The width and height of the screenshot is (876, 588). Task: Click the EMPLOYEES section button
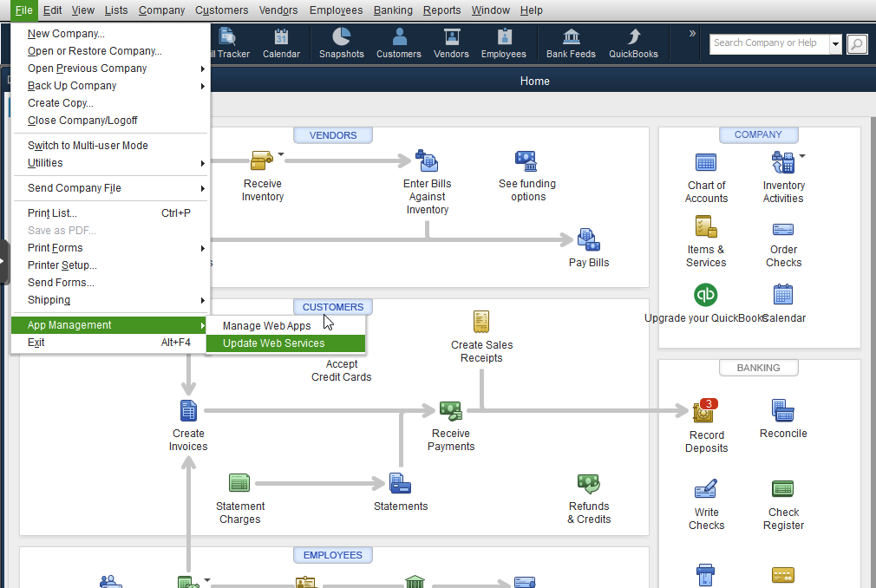(333, 555)
